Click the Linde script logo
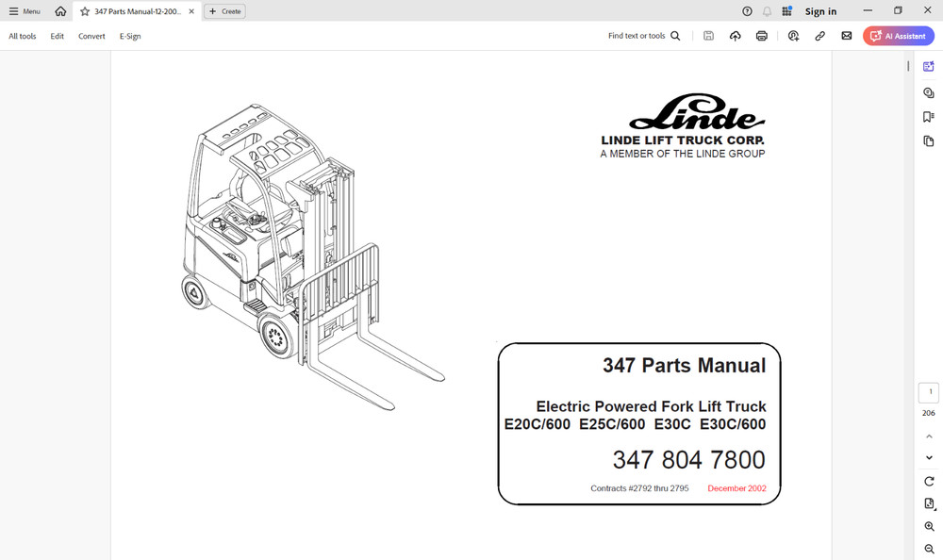This screenshot has height=560, width=943. pyautogui.click(x=697, y=112)
